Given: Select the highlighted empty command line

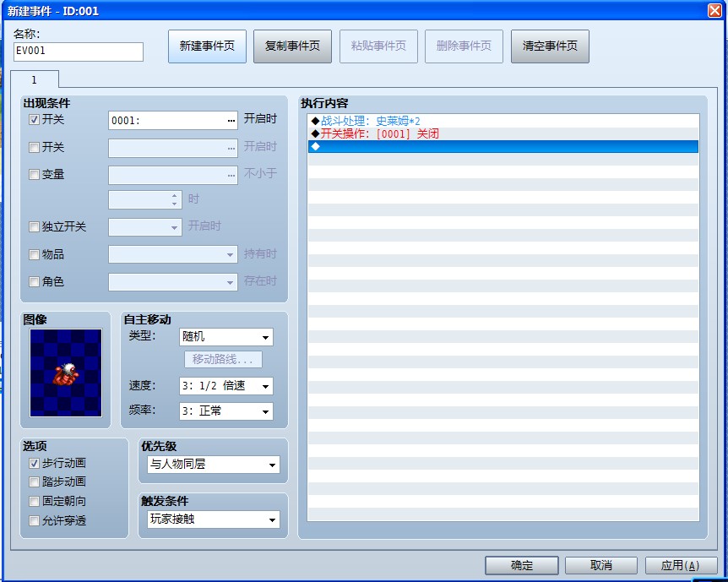Looking at the screenshot, I should click(x=503, y=146).
